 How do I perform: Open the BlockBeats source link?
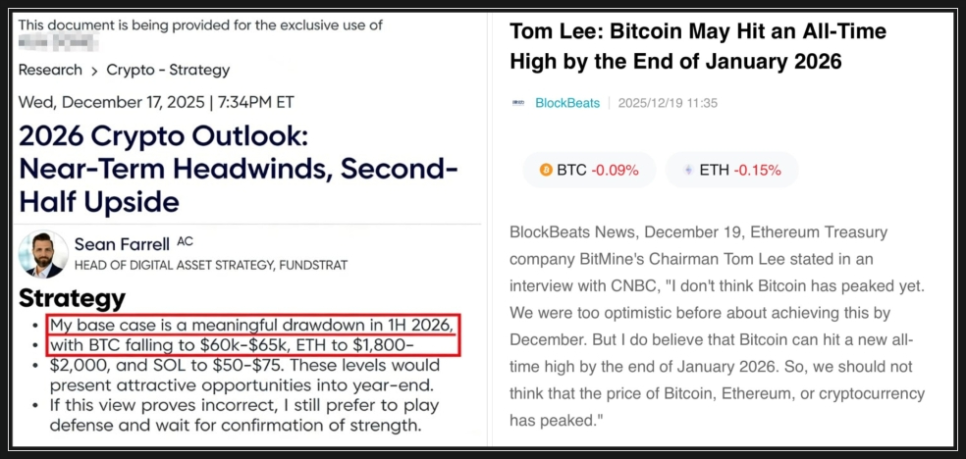(566, 103)
